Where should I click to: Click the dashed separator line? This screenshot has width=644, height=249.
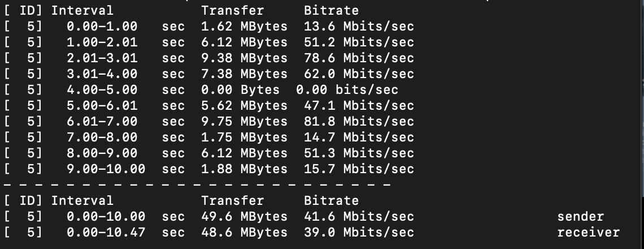pyautogui.click(x=197, y=185)
